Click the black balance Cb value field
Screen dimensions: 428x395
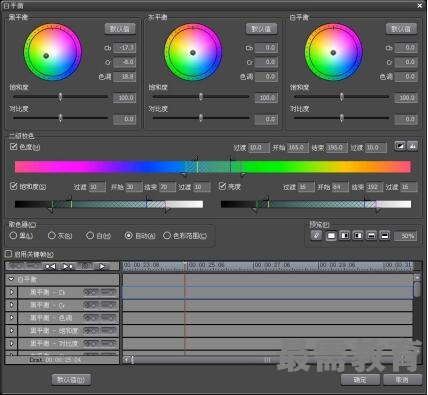pyautogui.click(x=125, y=48)
